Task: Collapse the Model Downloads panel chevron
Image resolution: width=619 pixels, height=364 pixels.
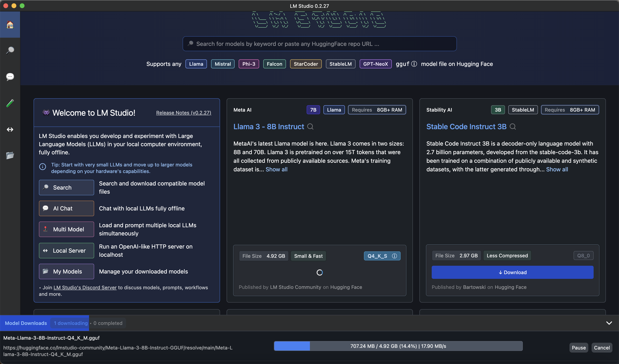Action: point(609,323)
